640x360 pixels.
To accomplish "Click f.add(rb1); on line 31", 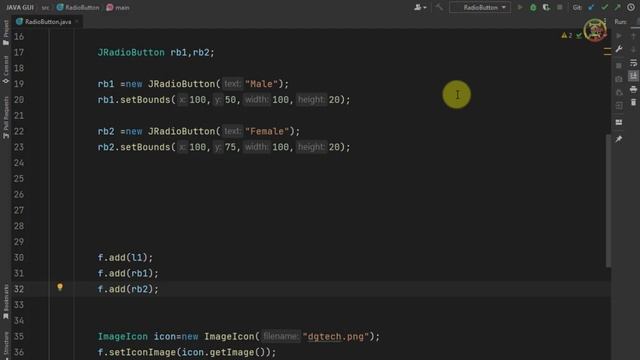I will coord(128,273).
